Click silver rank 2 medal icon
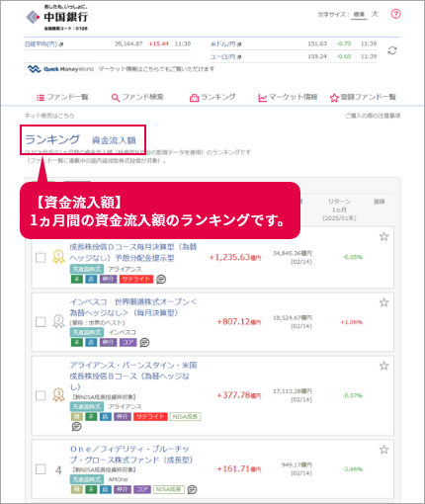425x504 pixels. pos(58,321)
